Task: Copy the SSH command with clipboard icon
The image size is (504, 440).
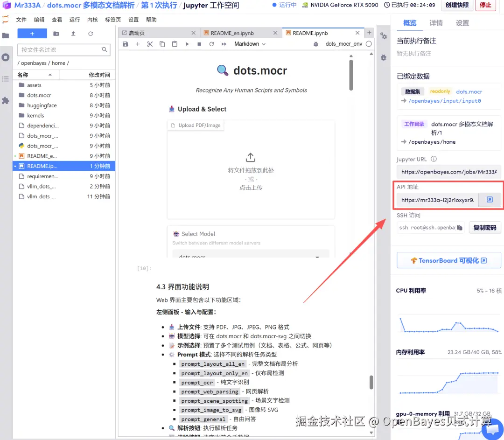Action: click(460, 228)
